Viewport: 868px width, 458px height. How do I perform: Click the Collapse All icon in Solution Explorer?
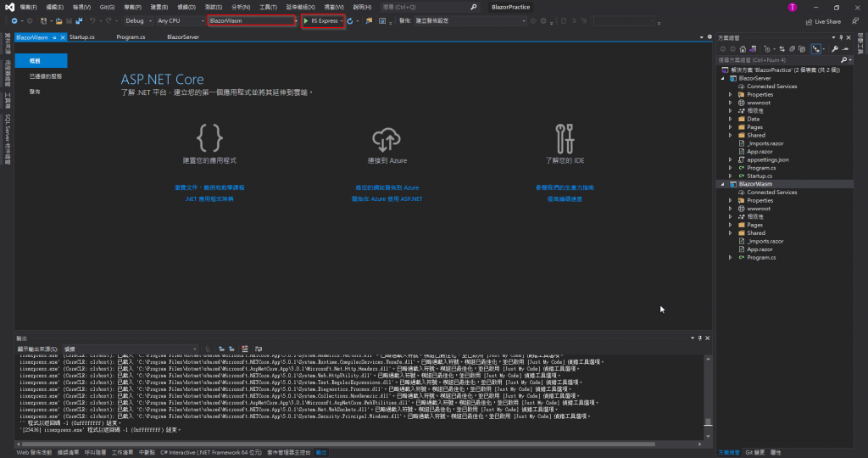(x=793, y=49)
